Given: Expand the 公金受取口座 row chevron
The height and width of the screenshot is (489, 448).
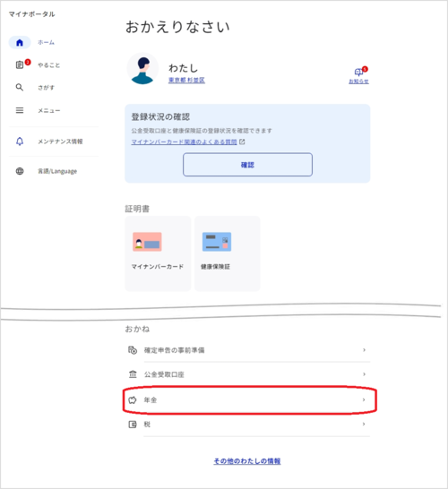Looking at the screenshot, I should coord(364,374).
